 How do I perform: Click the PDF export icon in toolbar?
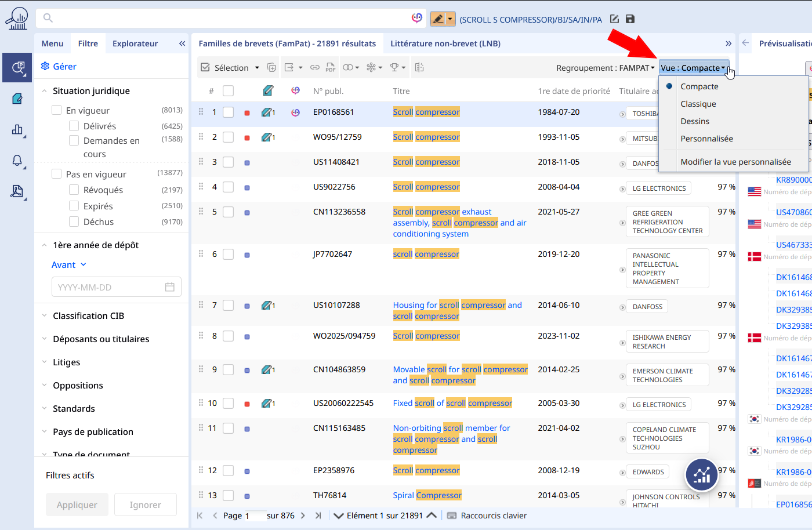[330, 68]
